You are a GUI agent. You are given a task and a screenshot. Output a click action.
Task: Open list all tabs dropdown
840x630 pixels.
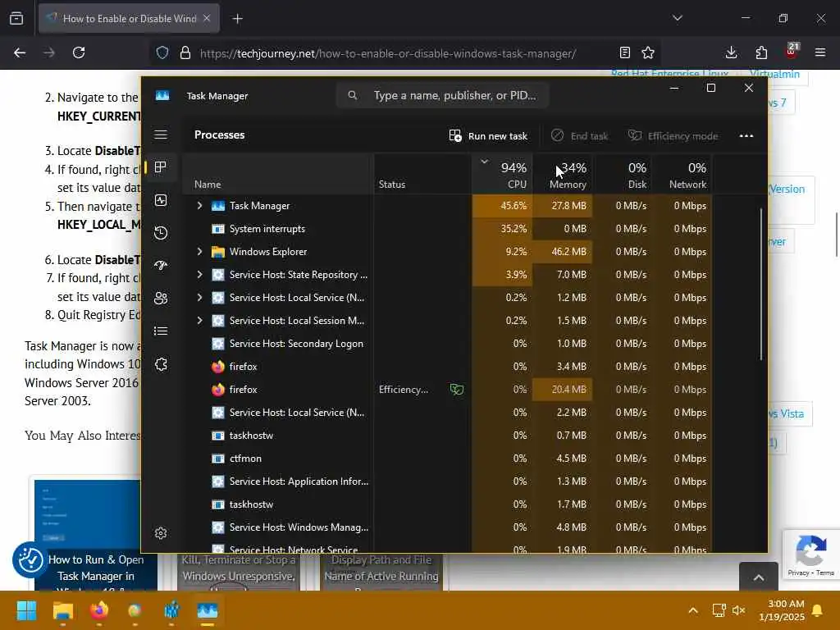[678, 18]
